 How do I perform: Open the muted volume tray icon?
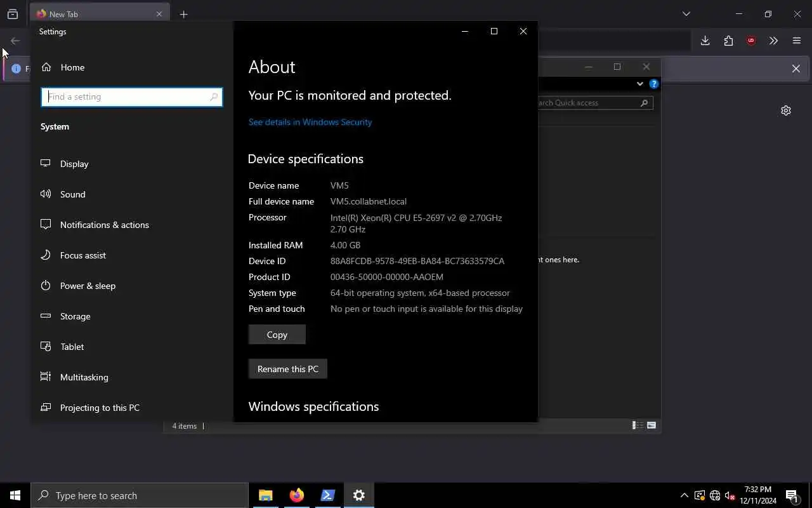(730, 495)
